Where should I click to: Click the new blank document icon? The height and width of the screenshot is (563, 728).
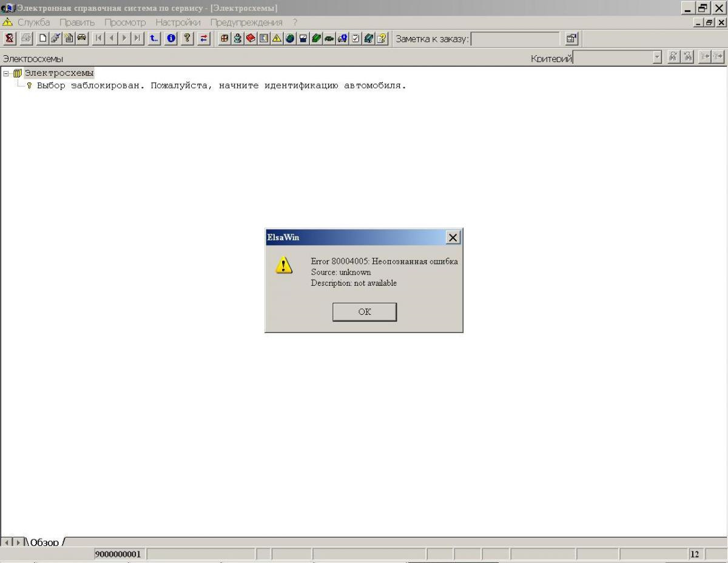[42, 38]
